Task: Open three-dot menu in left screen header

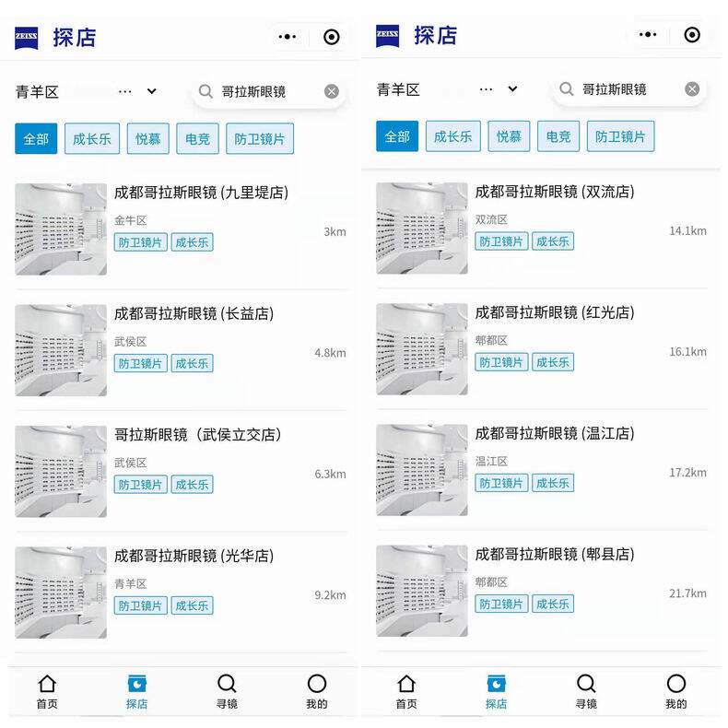Action: click(x=288, y=37)
